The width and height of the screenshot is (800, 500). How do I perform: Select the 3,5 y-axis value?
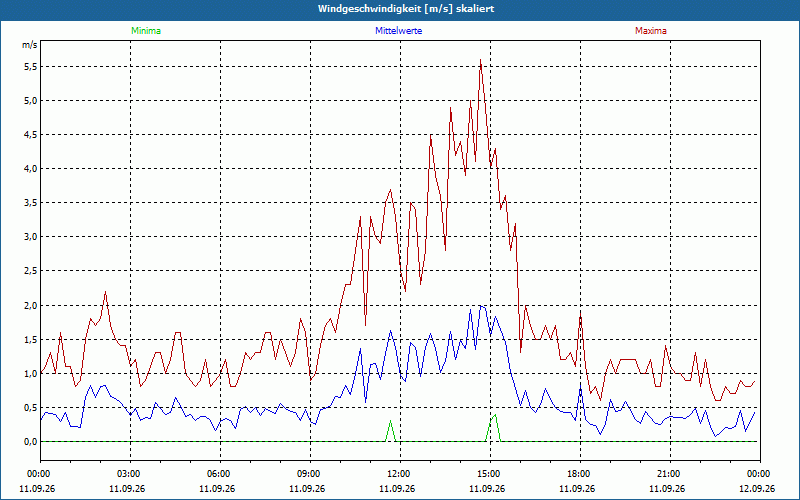[31, 203]
